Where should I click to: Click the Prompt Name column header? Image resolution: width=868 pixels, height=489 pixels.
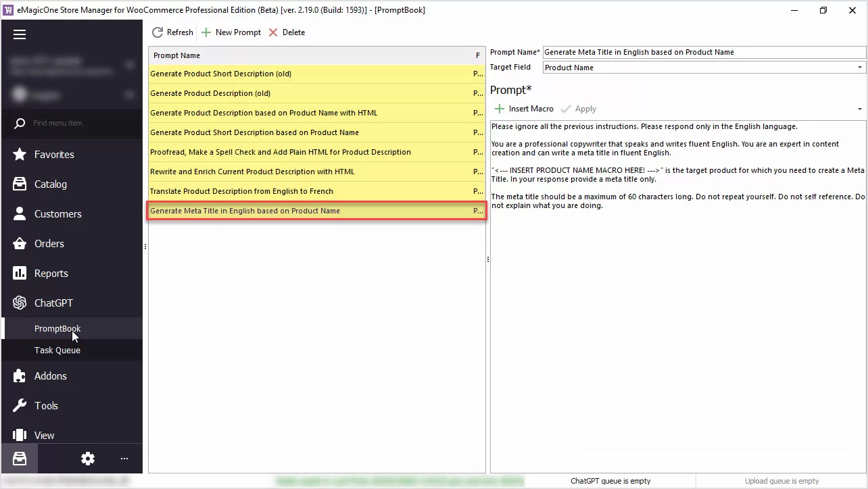pyautogui.click(x=177, y=55)
